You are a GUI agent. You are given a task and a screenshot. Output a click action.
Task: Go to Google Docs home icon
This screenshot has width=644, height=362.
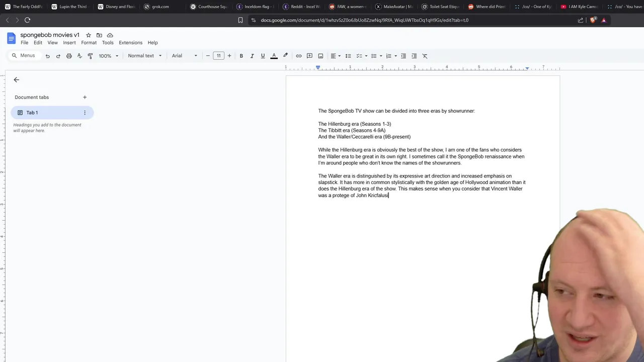(11, 38)
